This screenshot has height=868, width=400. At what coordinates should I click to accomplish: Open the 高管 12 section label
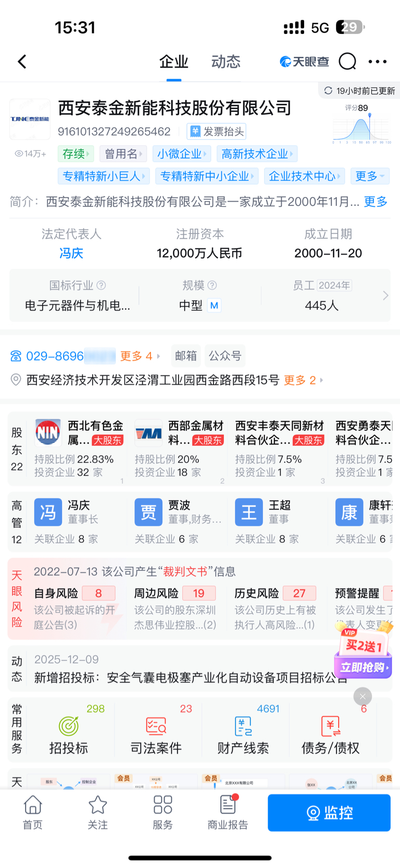point(17,522)
